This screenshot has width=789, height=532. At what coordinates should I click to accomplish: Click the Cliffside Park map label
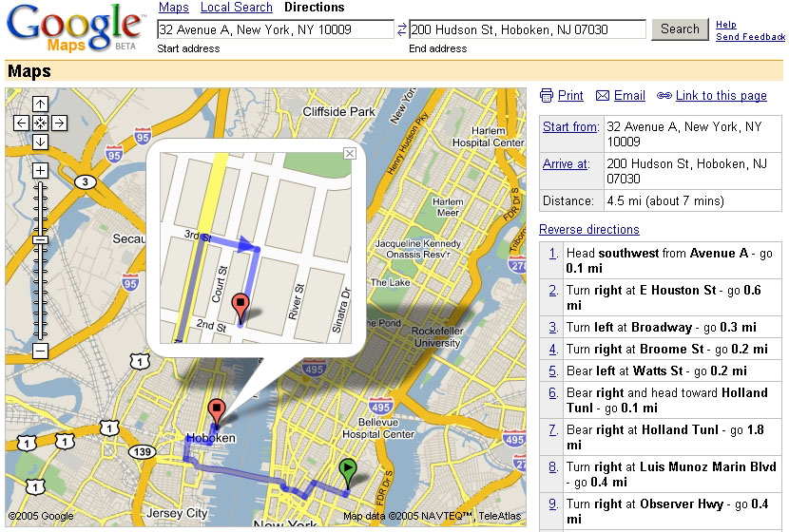pyautogui.click(x=338, y=112)
